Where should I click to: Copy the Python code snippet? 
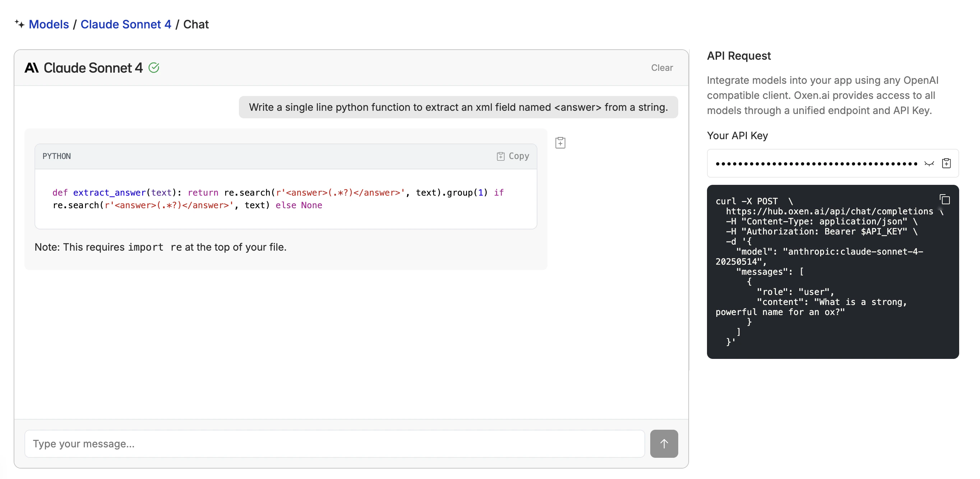coord(513,156)
